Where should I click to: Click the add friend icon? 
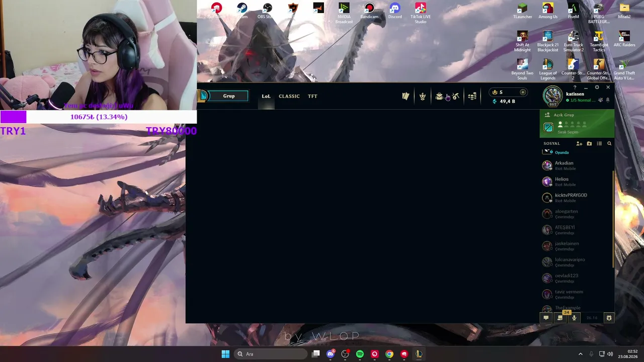pos(579,144)
